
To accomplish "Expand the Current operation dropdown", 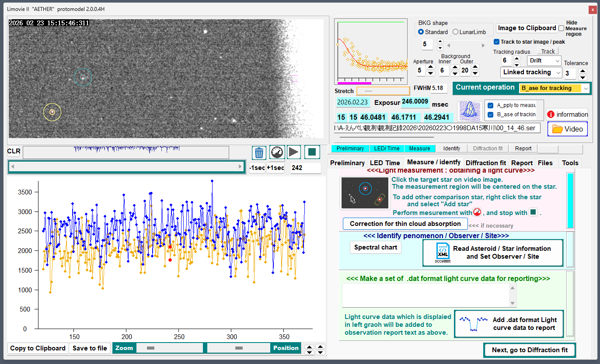I will (x=586, y=88).
